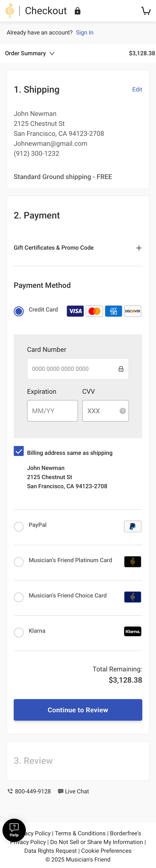Viewport: 156px width, 868px height.
Task: Expand the Order Summary chevron
Action: click(x=52, y=54)
